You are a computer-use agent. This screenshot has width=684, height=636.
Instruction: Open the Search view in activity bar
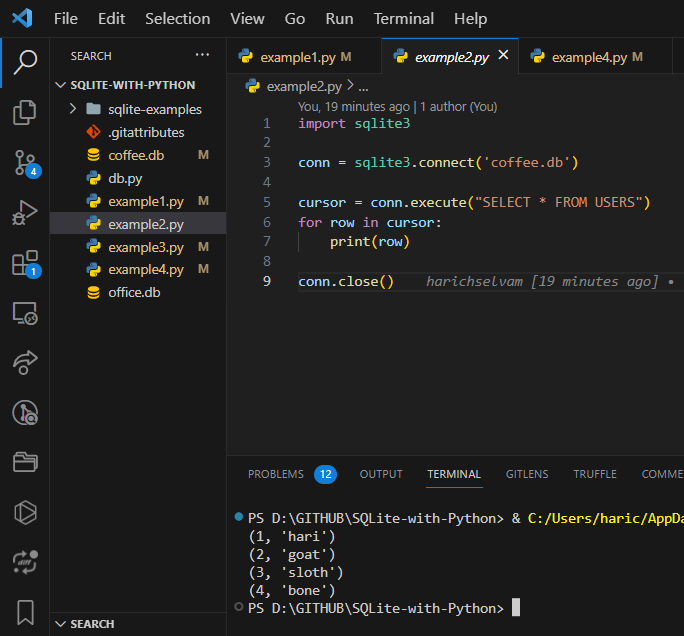tap(25, 63)
